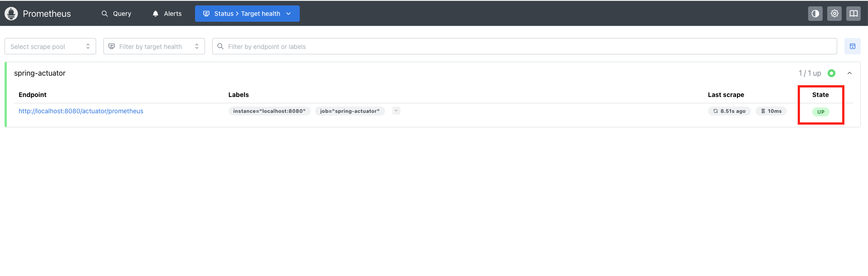Viewport: 868px width, 276px height.
Task: Open the Query page
Action: pos(116,14)
